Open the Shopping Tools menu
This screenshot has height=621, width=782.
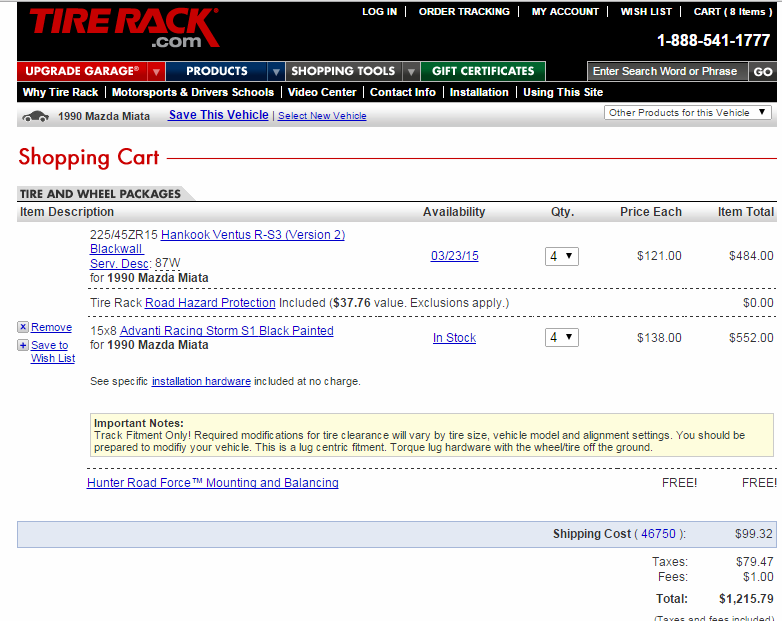click(344, 71)
